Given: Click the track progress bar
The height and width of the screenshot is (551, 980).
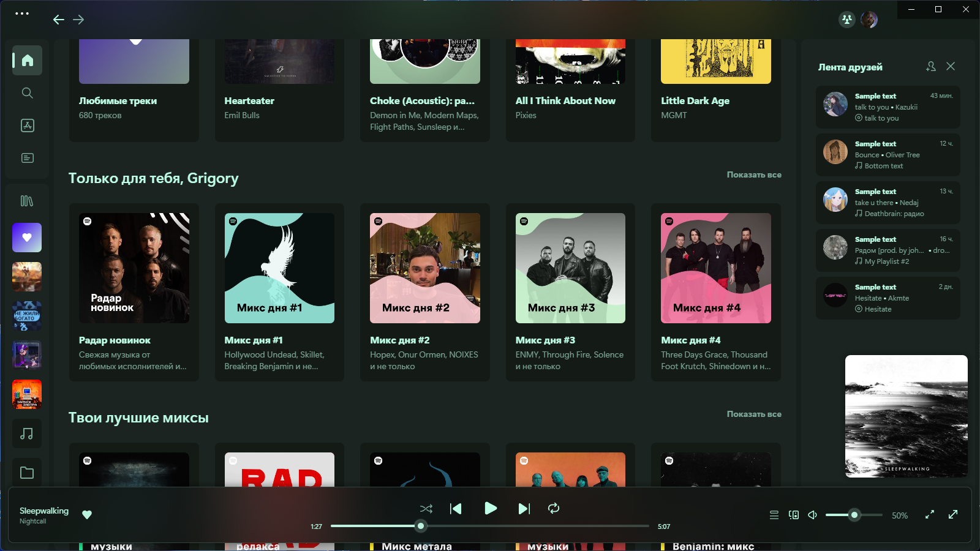Looking at the screenshot, I should 489,526.
